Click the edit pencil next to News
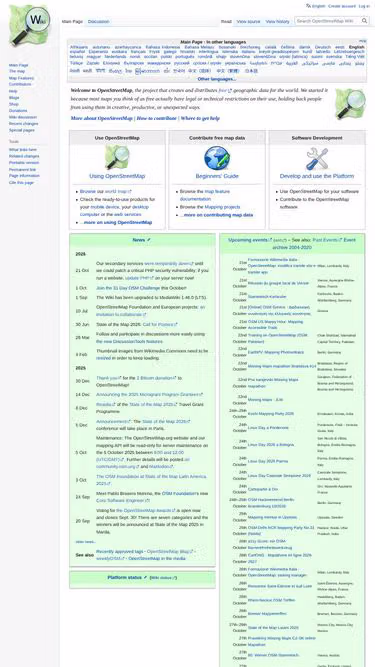Screen dimensions: 375x667 point(149,240)
